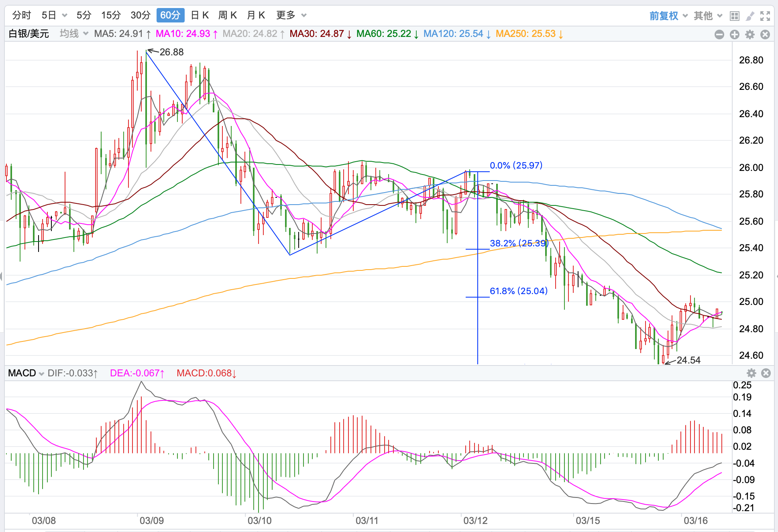Select the 5分 interval
The image size is (778, 532).
[x=84, y=15]
